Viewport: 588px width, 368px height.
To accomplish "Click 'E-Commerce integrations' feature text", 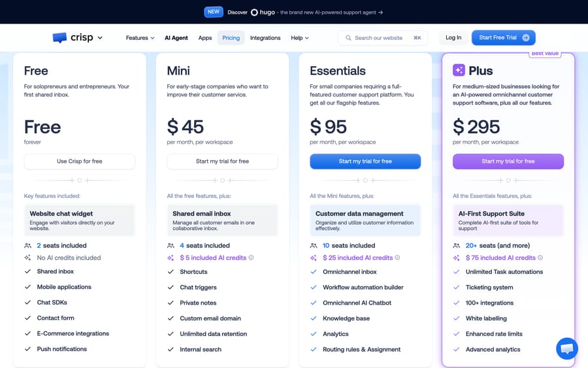I will pos(73,333).
